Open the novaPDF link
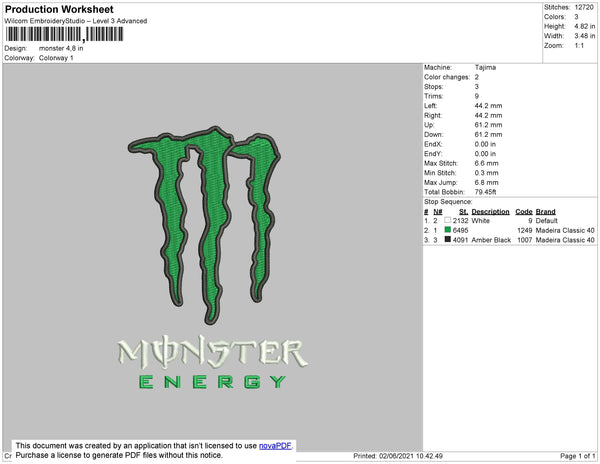The width and height of the screenshot is (600, 464). pos(275,446)
